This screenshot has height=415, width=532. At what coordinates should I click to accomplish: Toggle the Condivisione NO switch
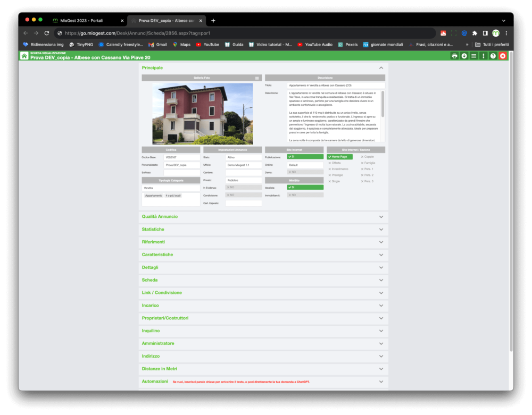244,195
